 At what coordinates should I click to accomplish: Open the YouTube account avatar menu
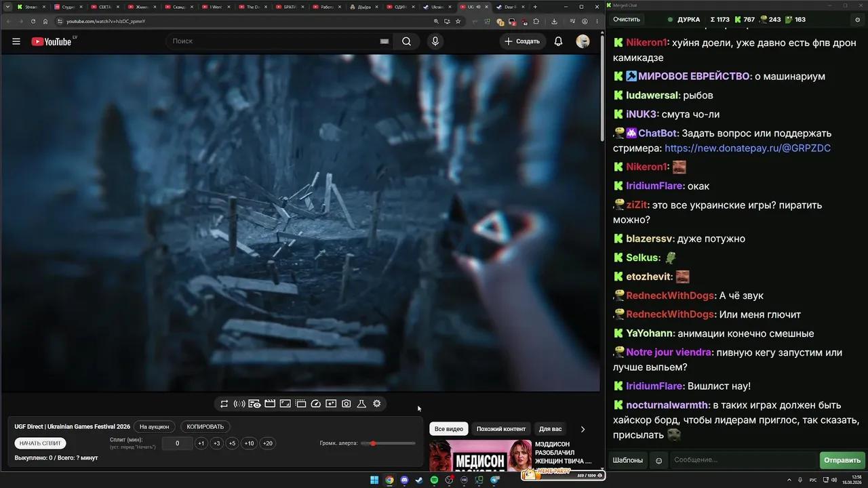583,41
